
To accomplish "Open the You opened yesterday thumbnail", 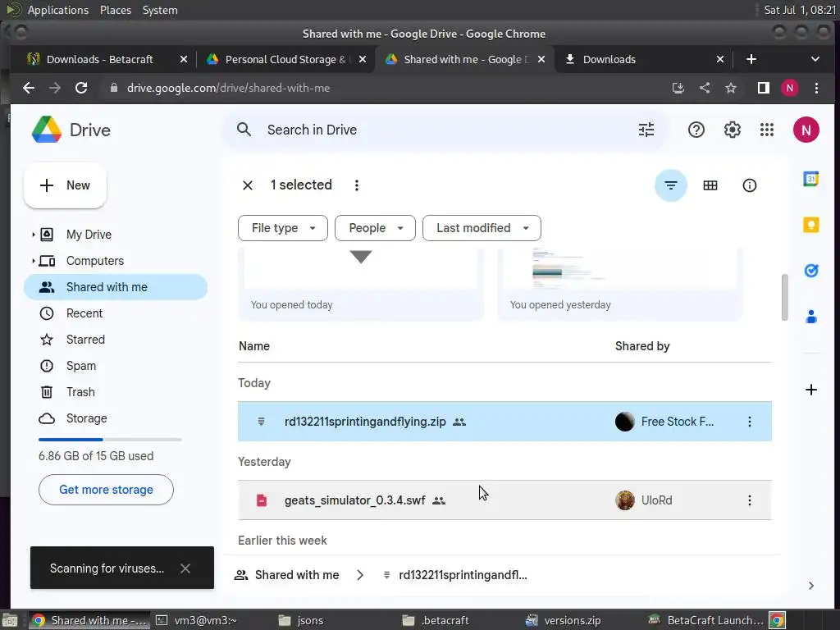I will pos(620,284).
